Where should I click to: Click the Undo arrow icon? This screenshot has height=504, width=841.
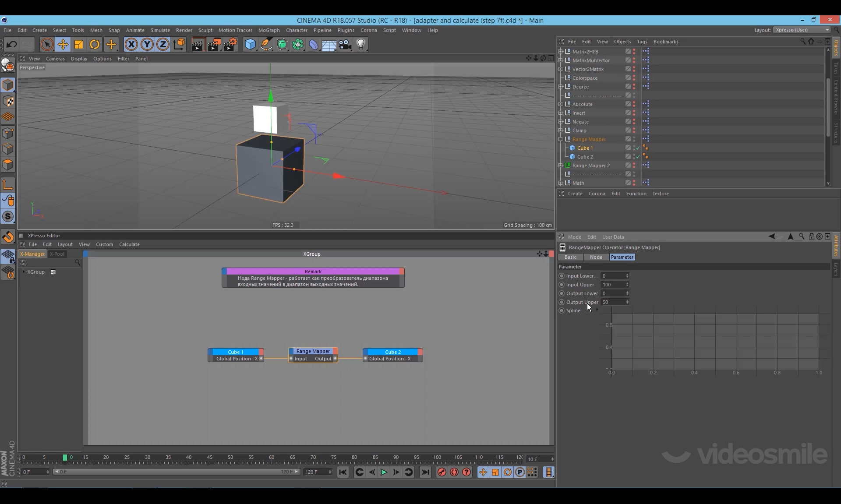coord(12,44)
